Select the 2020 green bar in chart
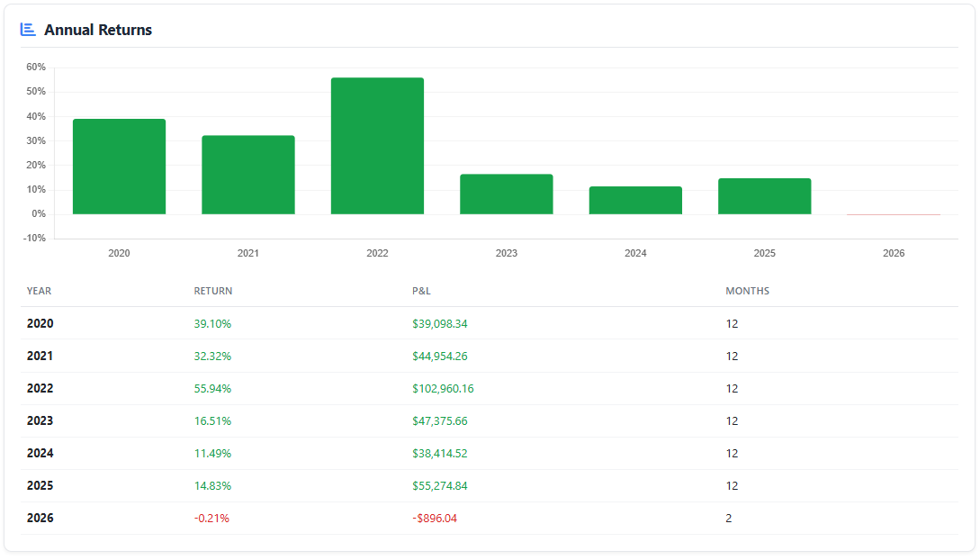The height and width of the screenshot is (560, 980). coord(119,167)
